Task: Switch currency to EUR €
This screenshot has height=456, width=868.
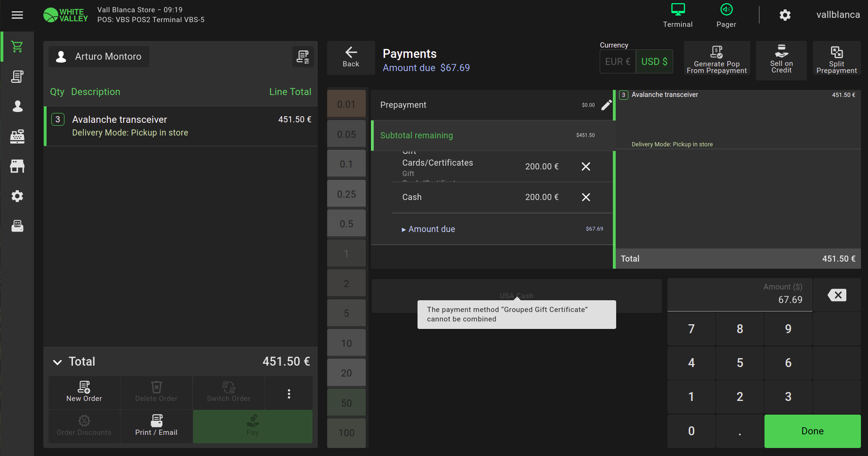Action: coord(618,62)
